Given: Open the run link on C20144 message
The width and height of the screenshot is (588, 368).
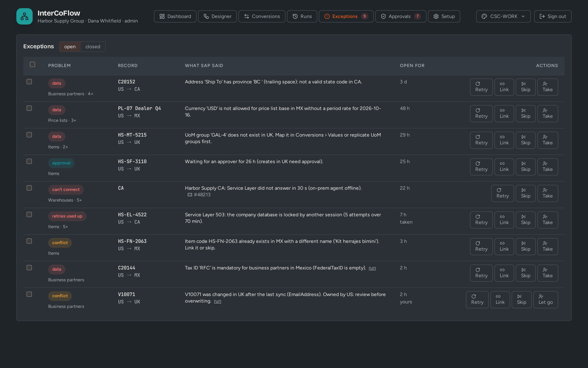Looking at the screenshot, I should 372,268.
